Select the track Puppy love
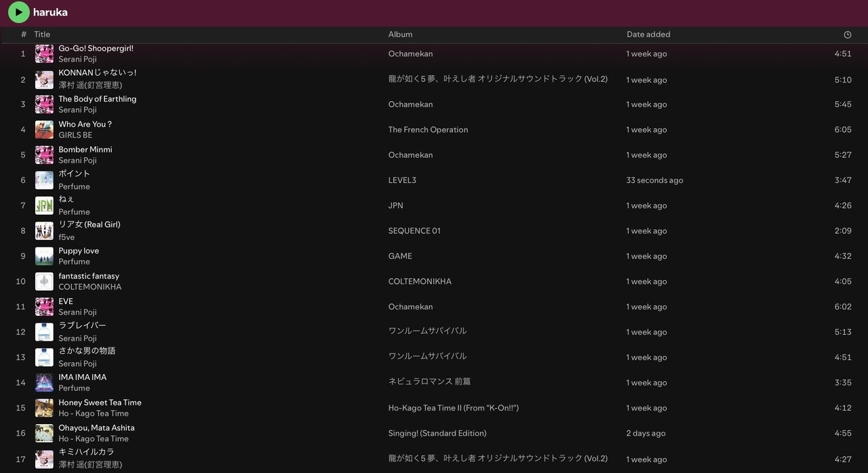The image size is (868, 473). click(x=79, y=251)
